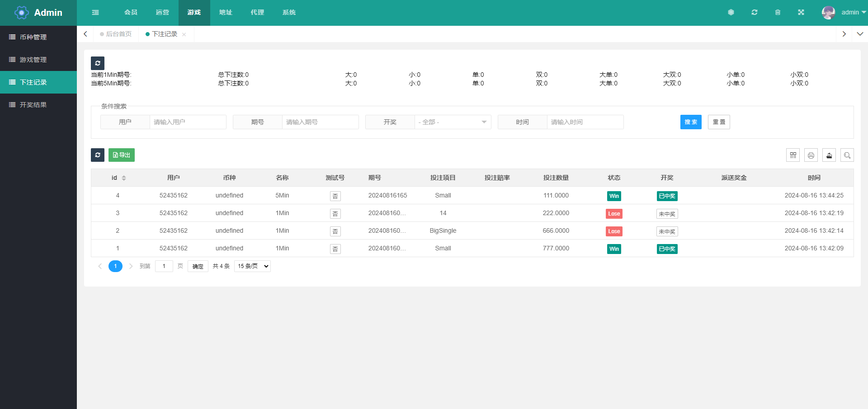The image size is (868, 409).
Task: Click the 请输入用户 user input field
Action: coord(188,122)
